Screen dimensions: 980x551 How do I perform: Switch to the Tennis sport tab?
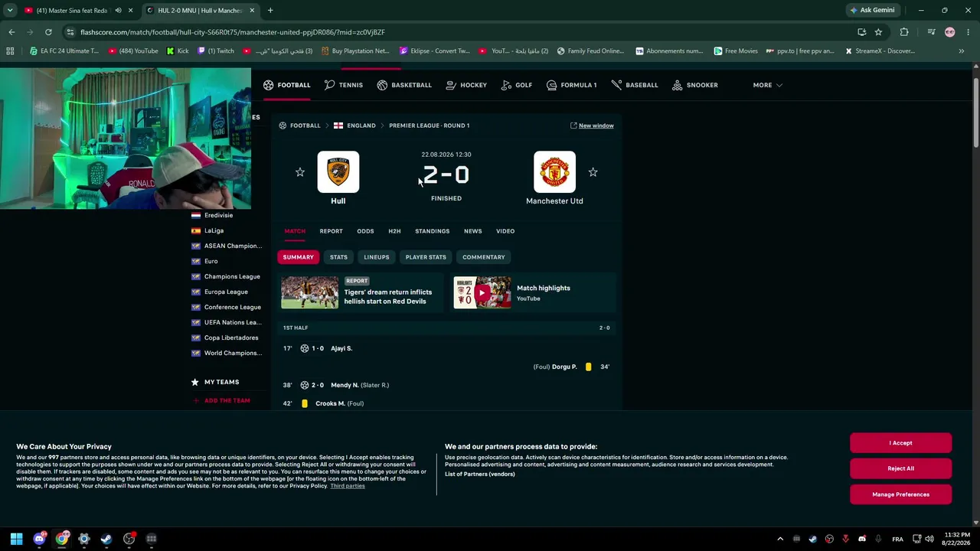(x=344, y=85)
